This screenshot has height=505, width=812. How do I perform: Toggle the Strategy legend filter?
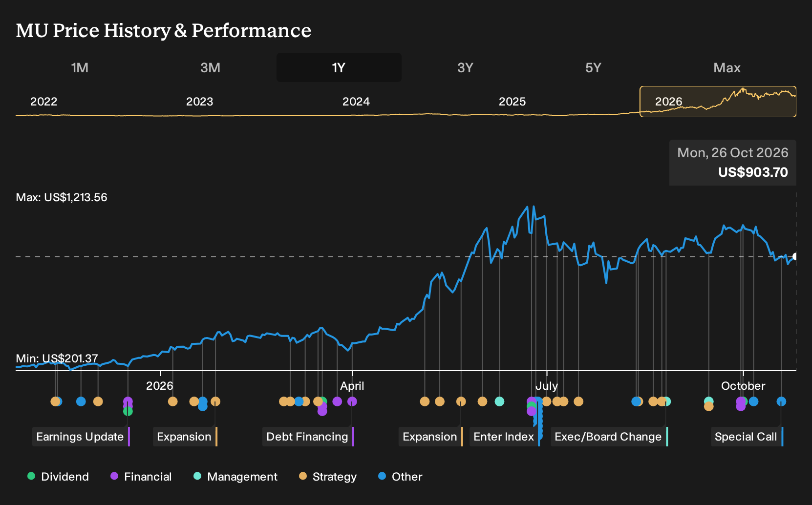pos(328,477)
